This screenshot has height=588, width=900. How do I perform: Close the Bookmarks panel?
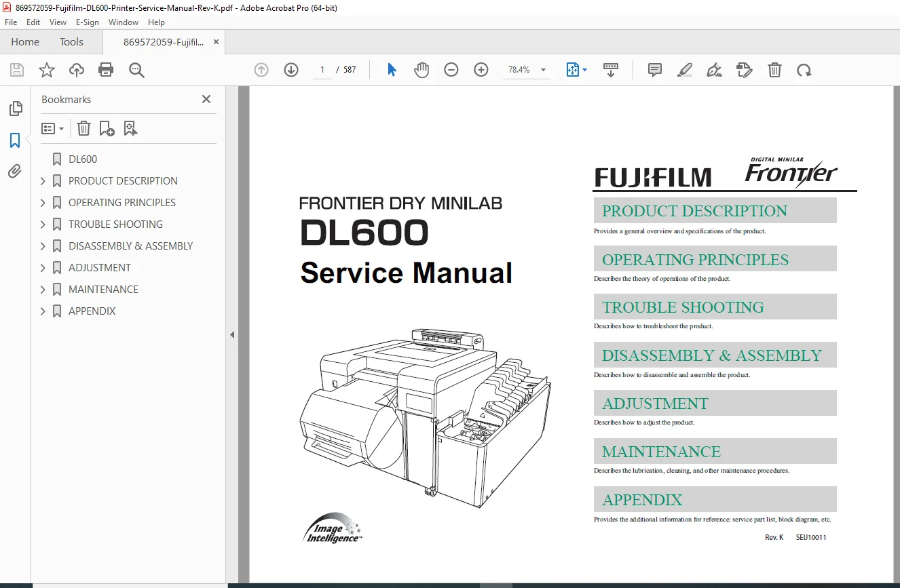coord(206,100)
